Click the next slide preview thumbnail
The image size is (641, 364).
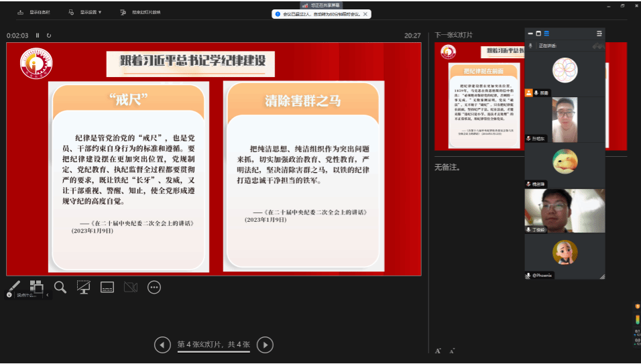479,96
